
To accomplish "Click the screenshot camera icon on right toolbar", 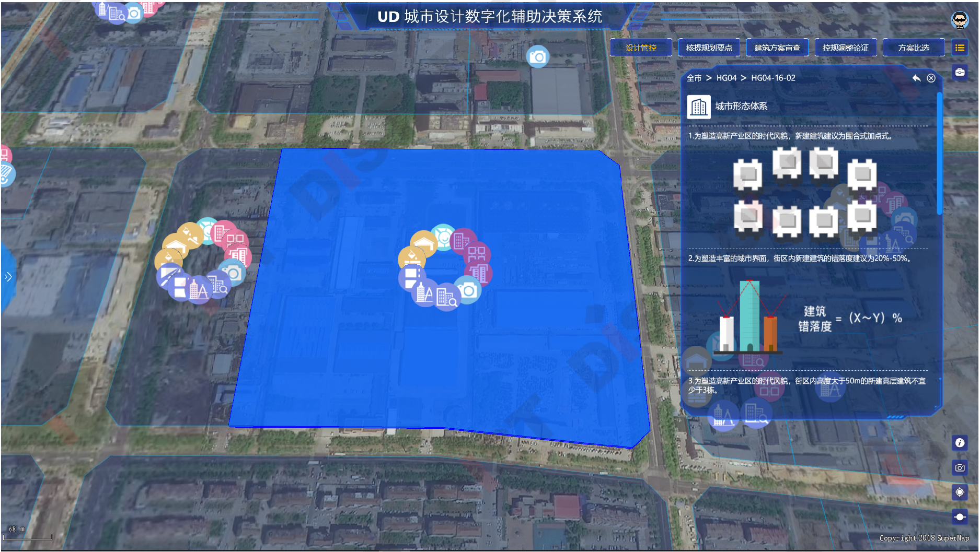I will (960, 468).
